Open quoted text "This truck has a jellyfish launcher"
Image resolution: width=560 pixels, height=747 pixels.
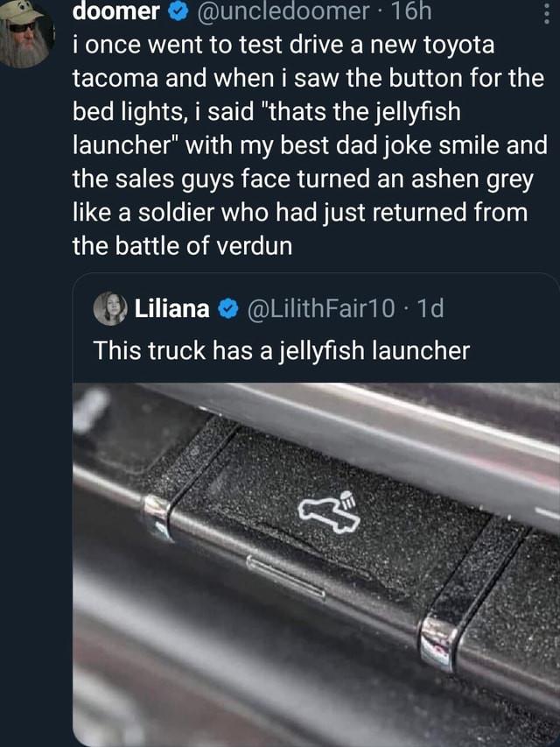click(281, 350)
